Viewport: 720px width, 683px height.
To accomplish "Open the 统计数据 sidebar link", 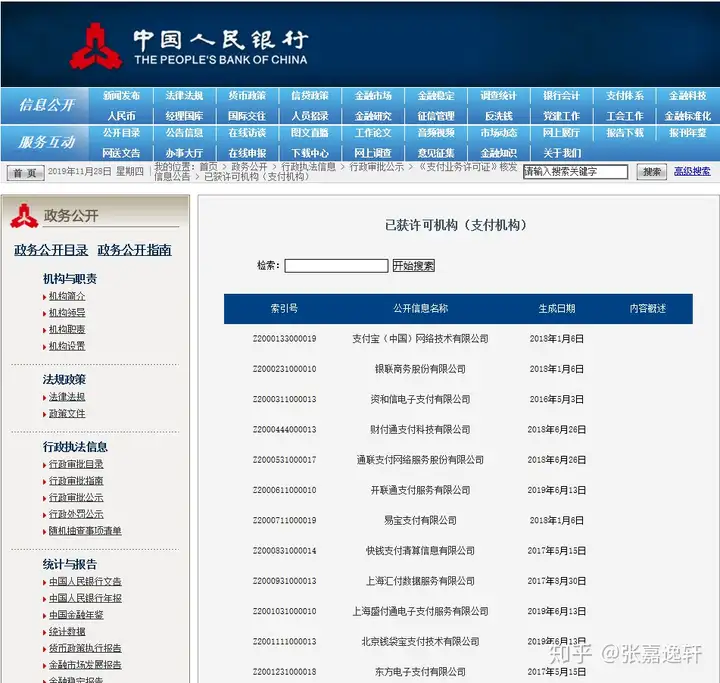I will (x=67, y=632).
